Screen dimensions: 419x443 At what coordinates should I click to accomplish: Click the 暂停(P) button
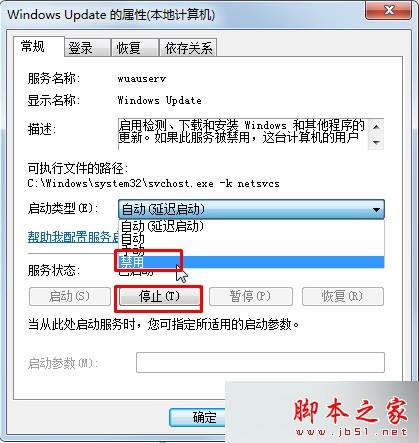click(251, 296)
